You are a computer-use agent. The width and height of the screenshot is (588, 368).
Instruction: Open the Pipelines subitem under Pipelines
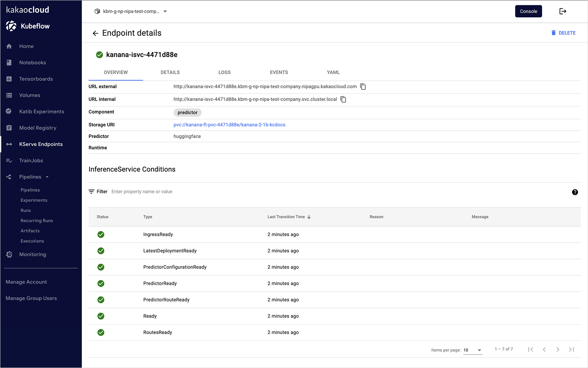coord(30,190)
